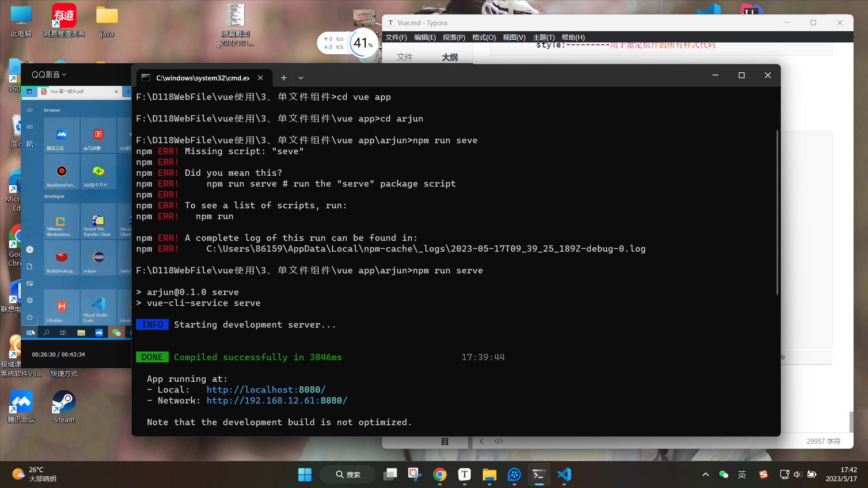Open the localhost:8080 link
This screenshot has height=488, width=868.
[266, 389]
